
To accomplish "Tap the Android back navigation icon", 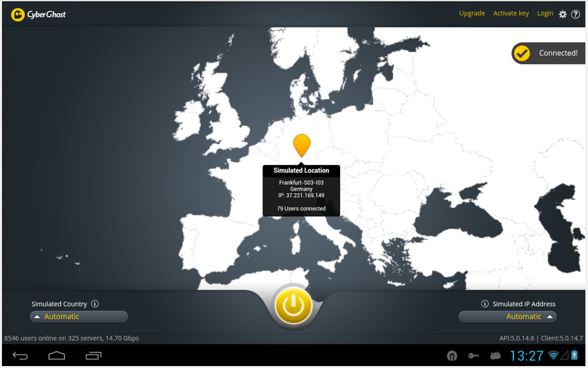I will coord(20,355).
